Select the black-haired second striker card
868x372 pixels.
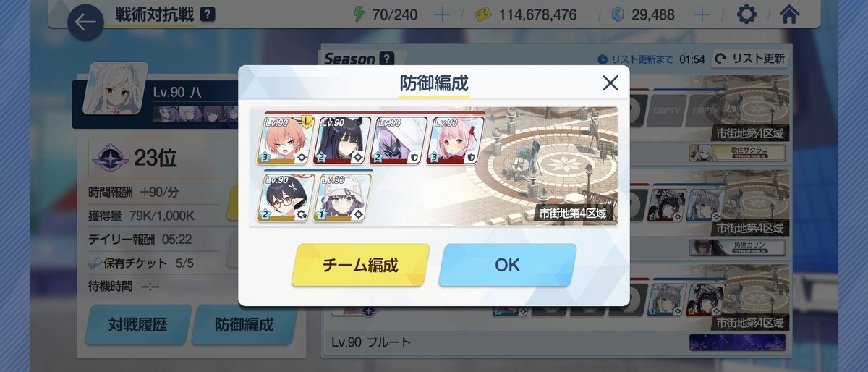(341, 140)
